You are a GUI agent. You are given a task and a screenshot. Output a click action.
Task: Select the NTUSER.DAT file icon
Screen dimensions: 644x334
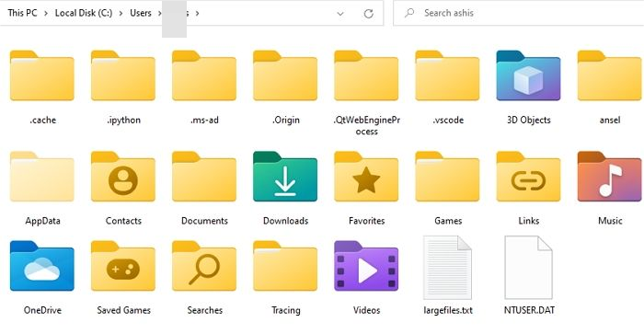528,267
